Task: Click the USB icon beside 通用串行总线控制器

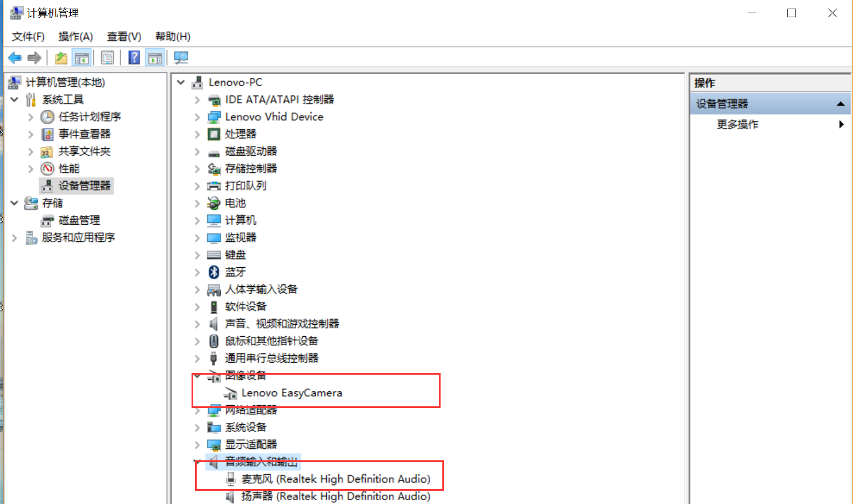Action: click(214, 358)
